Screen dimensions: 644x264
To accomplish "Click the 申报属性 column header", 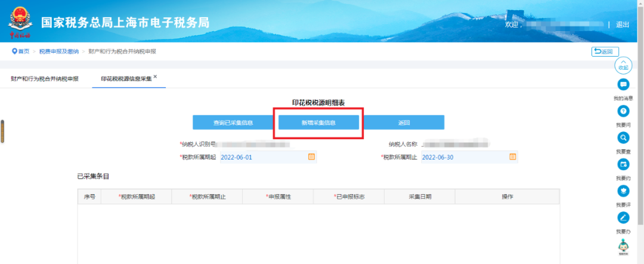I will [x=278, y=197].
